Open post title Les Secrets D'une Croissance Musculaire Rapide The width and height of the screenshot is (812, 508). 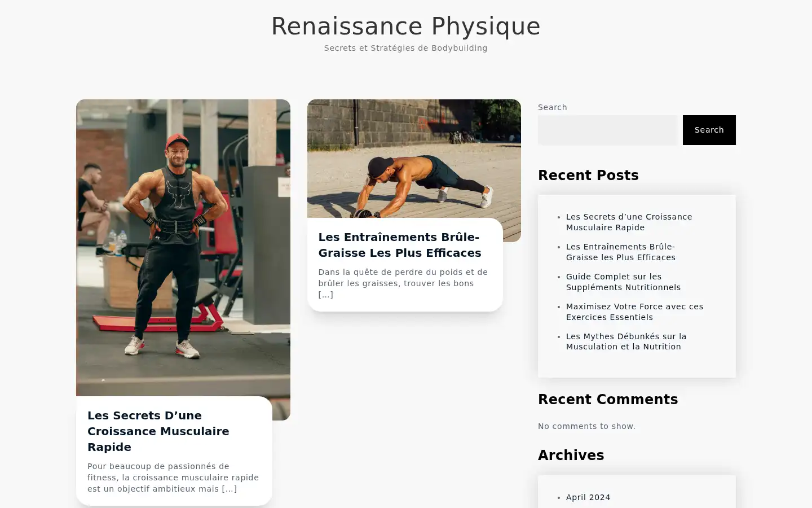158,431
